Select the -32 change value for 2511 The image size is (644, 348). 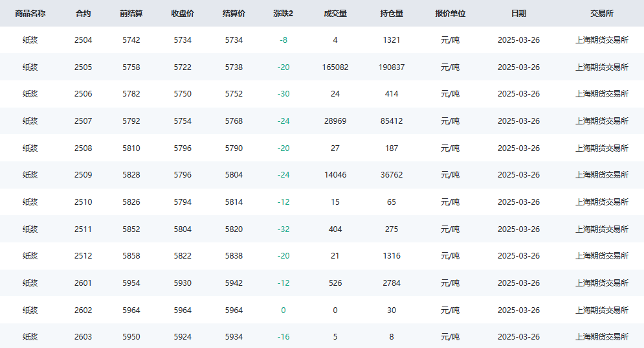pos(283,229)
